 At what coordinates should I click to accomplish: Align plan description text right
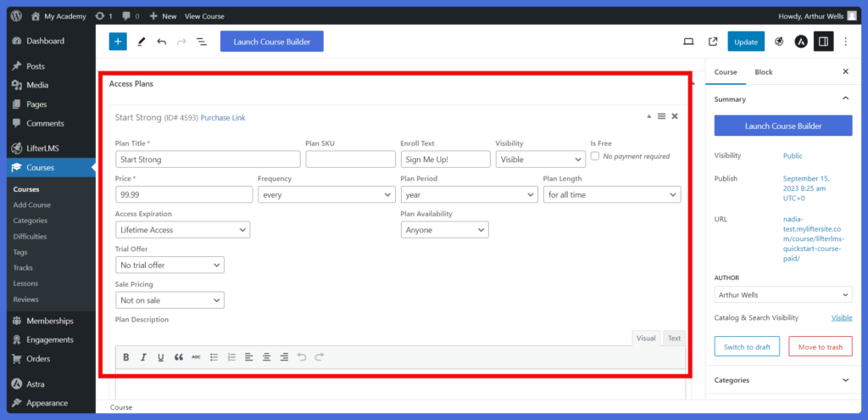(x=284, y=357)
